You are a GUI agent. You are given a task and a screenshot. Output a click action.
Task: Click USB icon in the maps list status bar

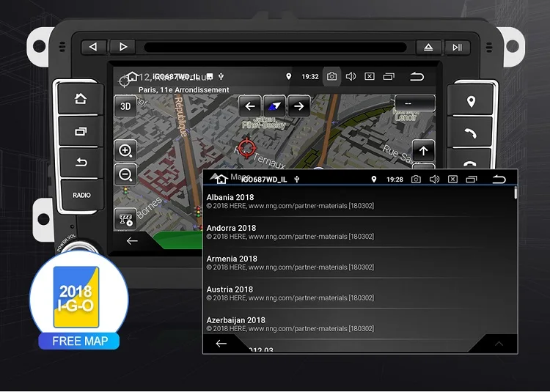pos(297,180)
